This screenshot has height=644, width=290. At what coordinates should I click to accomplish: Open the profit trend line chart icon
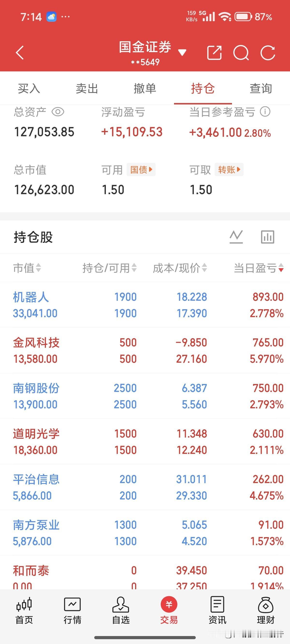236,237
